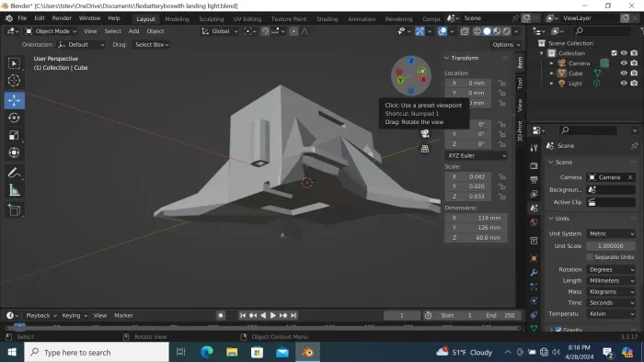Viewport: 644px width, 362px height.
Task: Toggle Separate Units checkbox
Action: pyautogui.click(x=591, y=257)
